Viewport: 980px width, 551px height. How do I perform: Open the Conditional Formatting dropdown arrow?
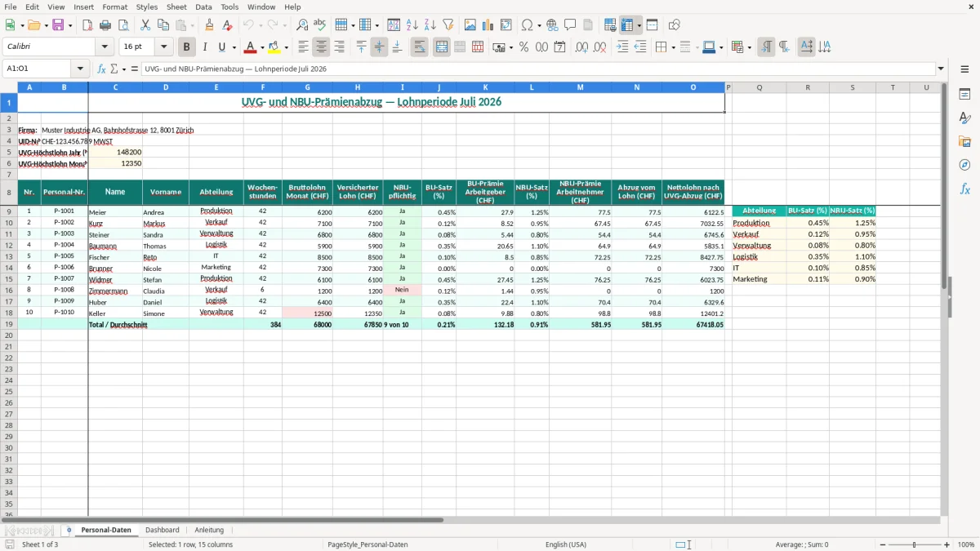pyautogui.click(x=749, y=47)
